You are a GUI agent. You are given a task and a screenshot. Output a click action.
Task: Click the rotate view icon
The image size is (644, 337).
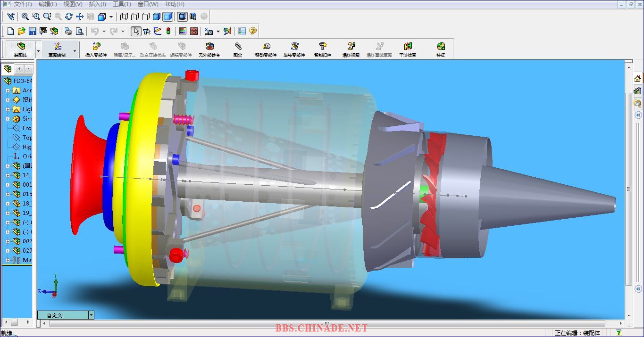(x=69, y=16)
